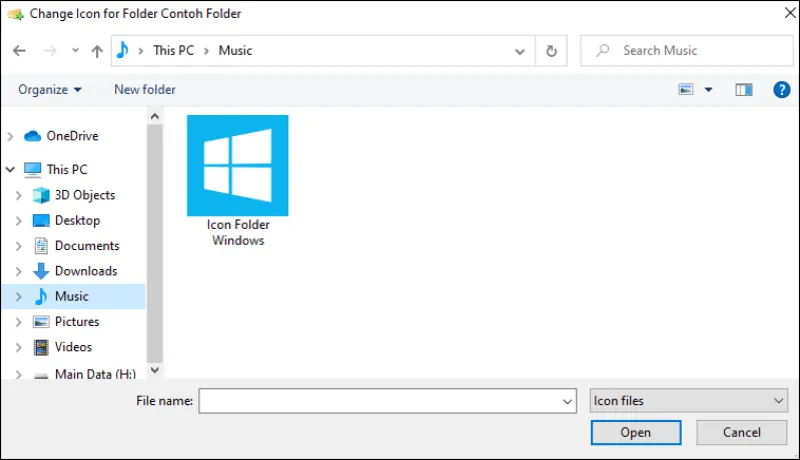800x460 pixels.
Task: Open Documents in the sidebar
Action: click(x=87, y=246)
